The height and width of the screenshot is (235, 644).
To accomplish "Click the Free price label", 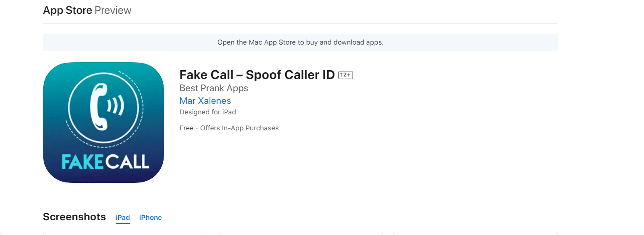I will point(186,128).
